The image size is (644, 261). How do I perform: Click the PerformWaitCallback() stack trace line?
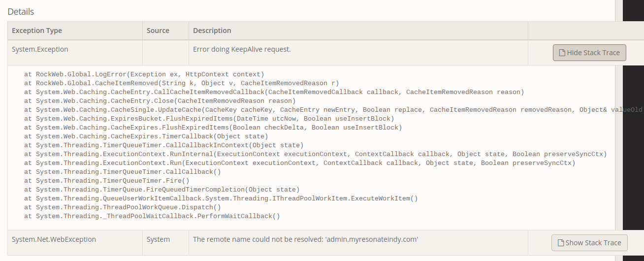(x=152, y=216)
